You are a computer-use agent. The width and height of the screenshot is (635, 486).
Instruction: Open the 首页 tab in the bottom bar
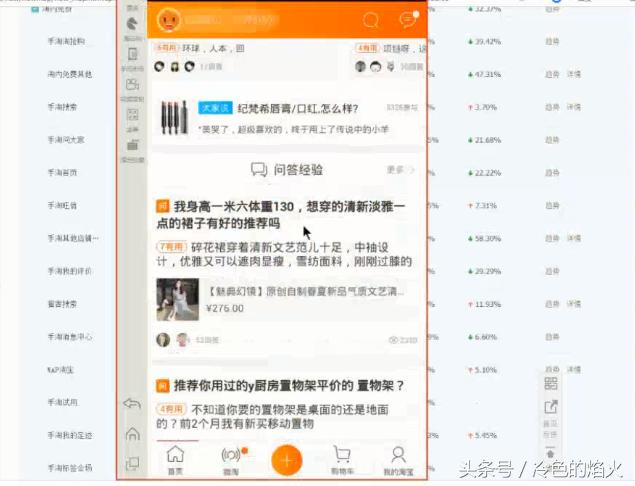point(175,460)
